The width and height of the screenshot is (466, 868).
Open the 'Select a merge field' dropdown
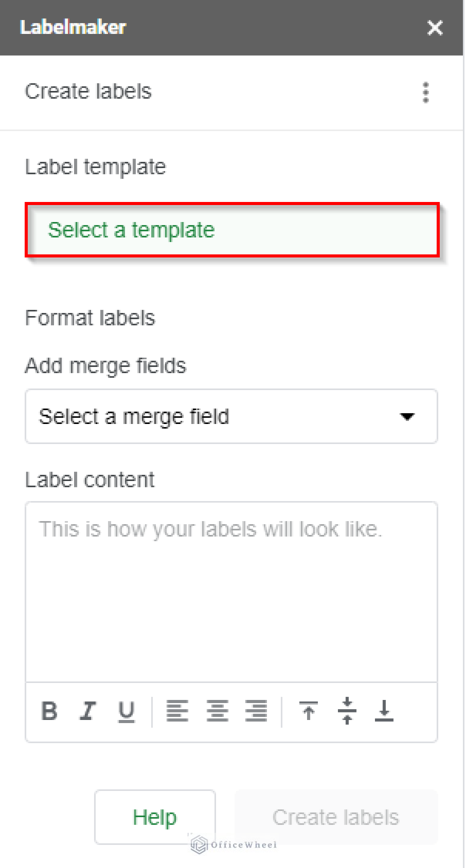(x=231, y=417)
